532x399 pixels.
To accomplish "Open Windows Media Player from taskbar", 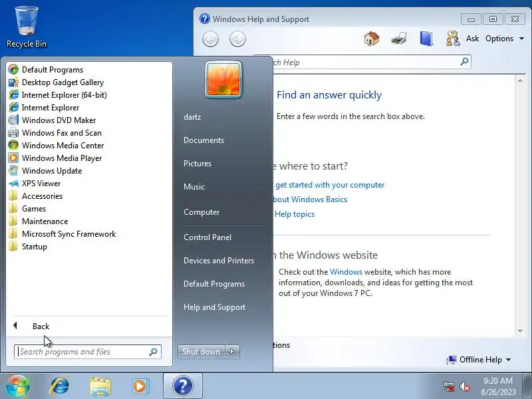I will (140, 386).
